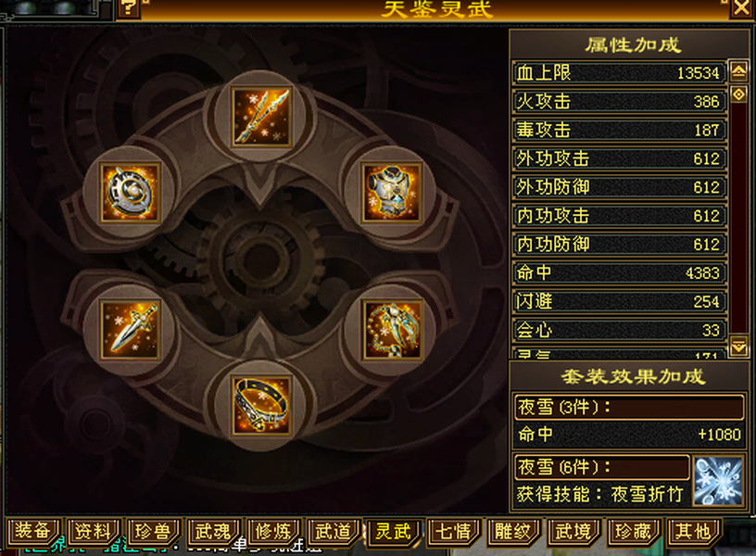Click the attribute scrollbar thumb

pyautogui.click(x=738, y=94)
